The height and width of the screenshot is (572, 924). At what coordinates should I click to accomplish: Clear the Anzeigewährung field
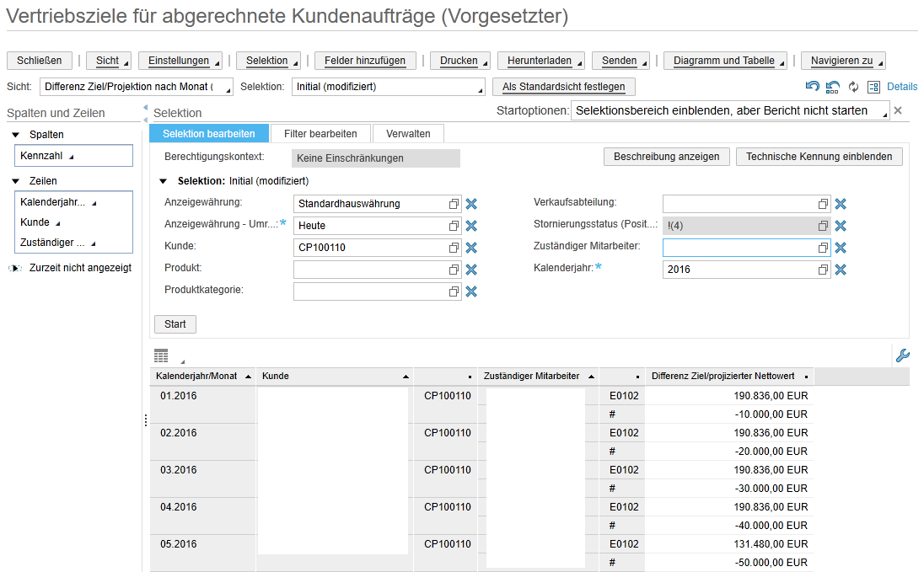pyautogui.click(x=471, y=204)
